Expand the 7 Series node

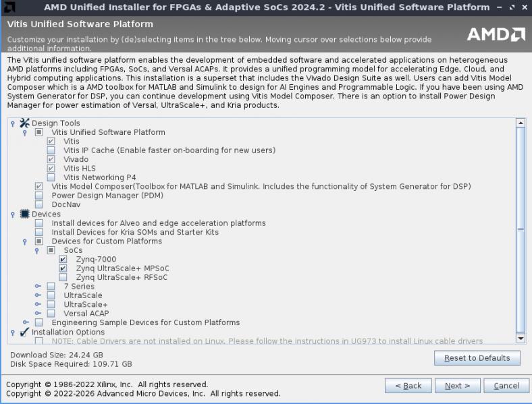(x=38, y=286)
